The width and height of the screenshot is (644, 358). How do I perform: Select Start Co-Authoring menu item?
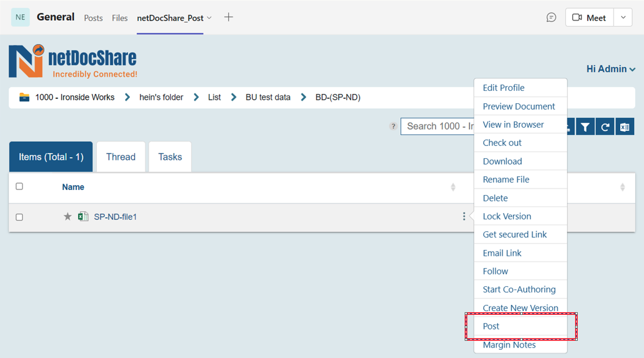pyautogui.click(x=521, y=290)
